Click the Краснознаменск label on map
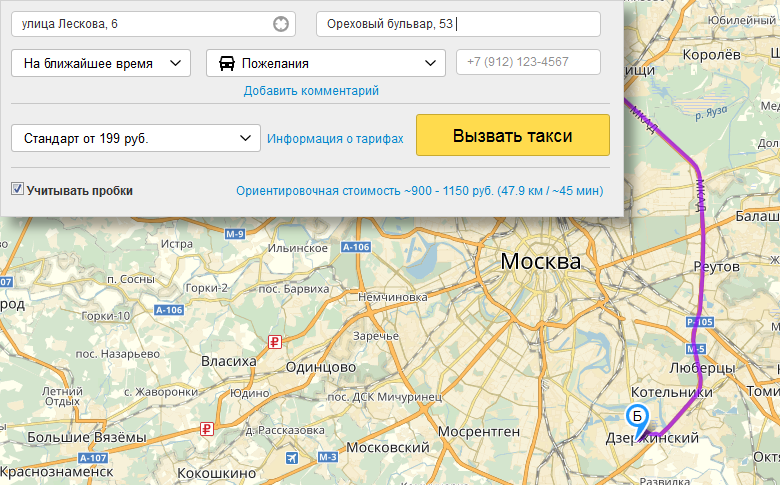The image size is (780, 485). pos(56,471)
